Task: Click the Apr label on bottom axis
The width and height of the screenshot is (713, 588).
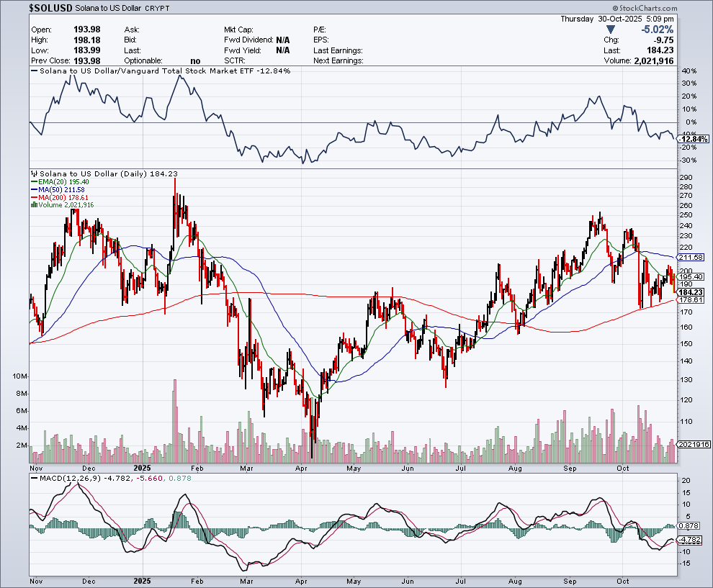Action: [301, 580]
